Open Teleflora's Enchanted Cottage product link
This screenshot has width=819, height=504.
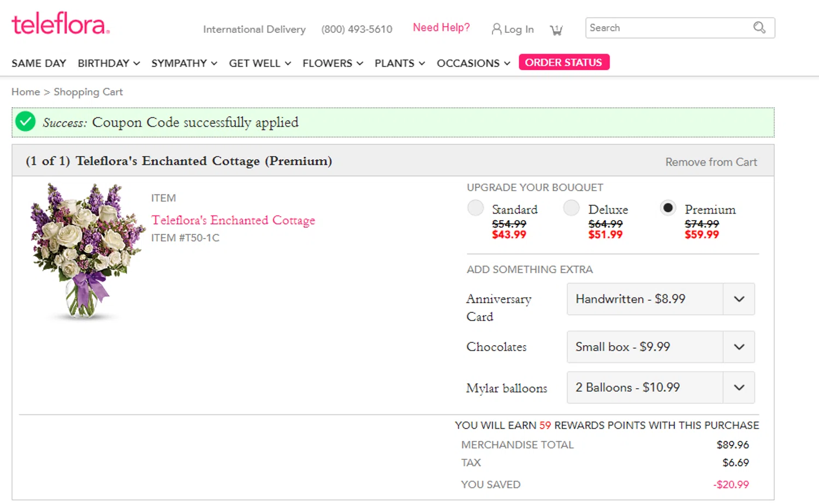point(233,220)
